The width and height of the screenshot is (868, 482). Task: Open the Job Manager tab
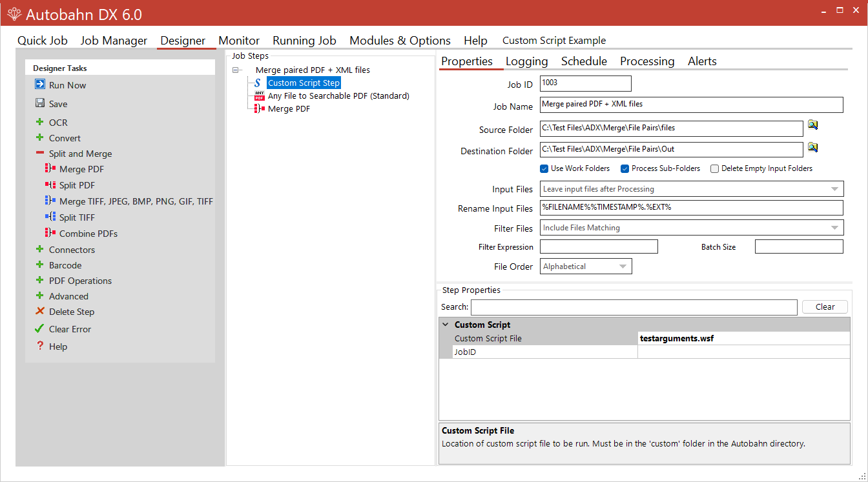point(114,41)
